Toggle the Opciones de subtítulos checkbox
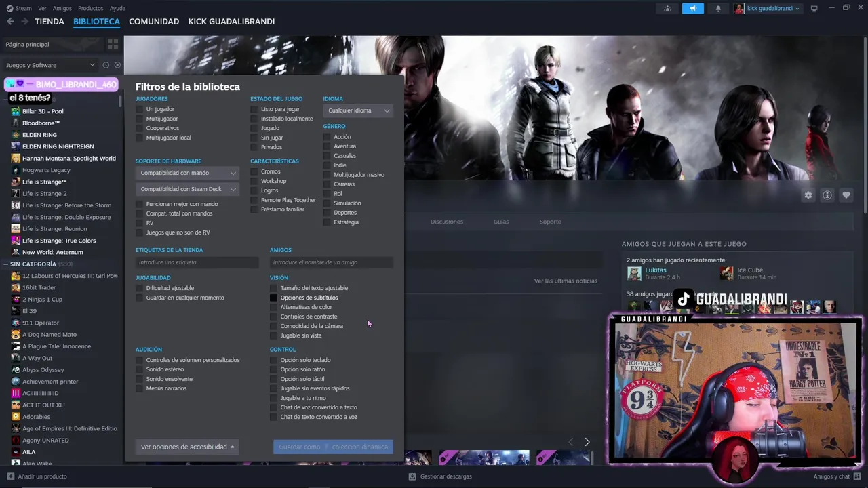Image resolution: width=868 pixels, height=488 pixels. 274,298
